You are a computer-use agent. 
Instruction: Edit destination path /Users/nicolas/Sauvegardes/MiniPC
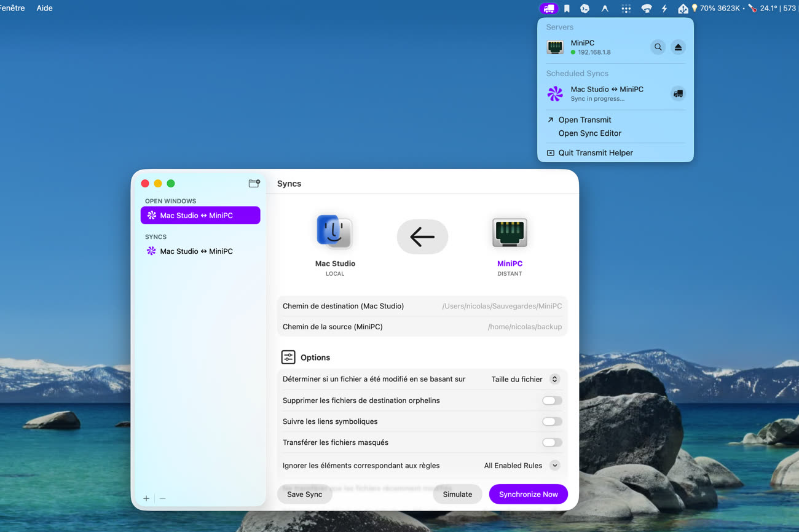502,306
